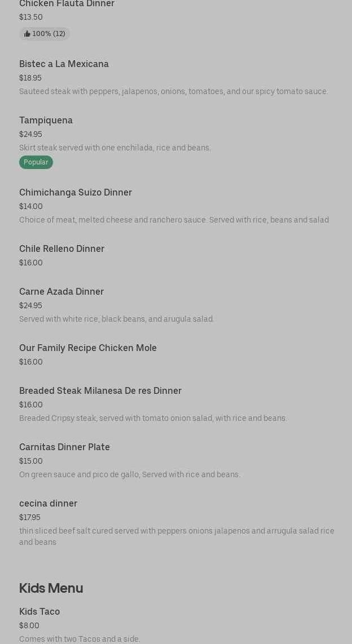Open Breaded Steak Milanesa De res Dinner
Image resolution: width=352 pixels, height=644 pixels.
pyautogui.click(x=100, y=391)
